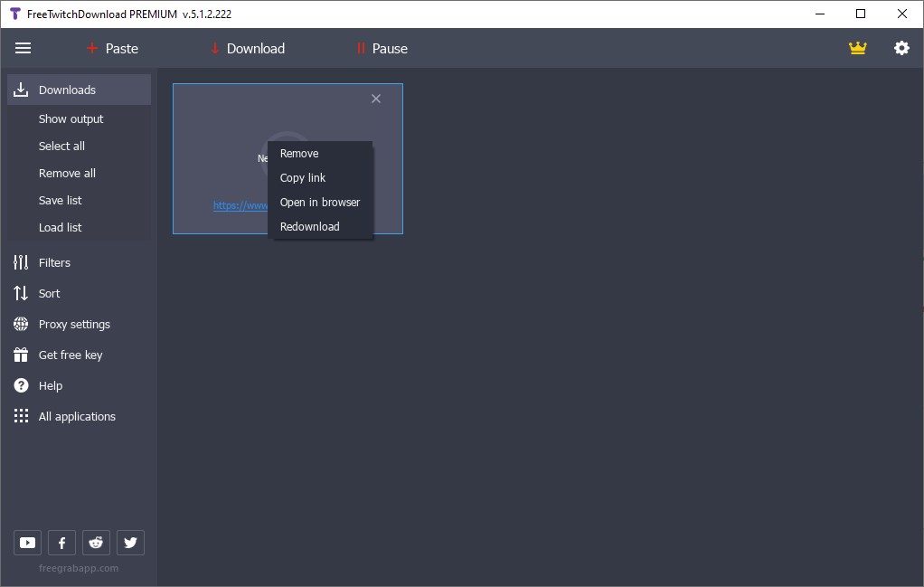Select Remove in context menu

coord(320,153)
